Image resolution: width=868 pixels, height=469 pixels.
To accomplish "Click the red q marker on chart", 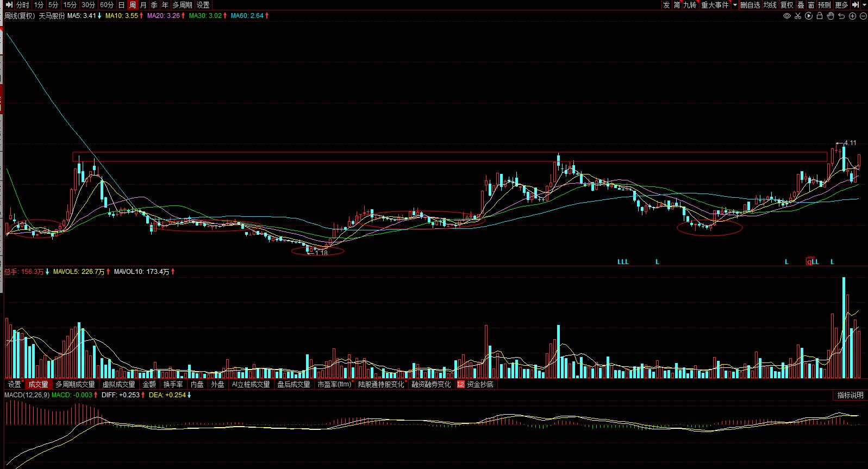I will (x=809, y=261).
